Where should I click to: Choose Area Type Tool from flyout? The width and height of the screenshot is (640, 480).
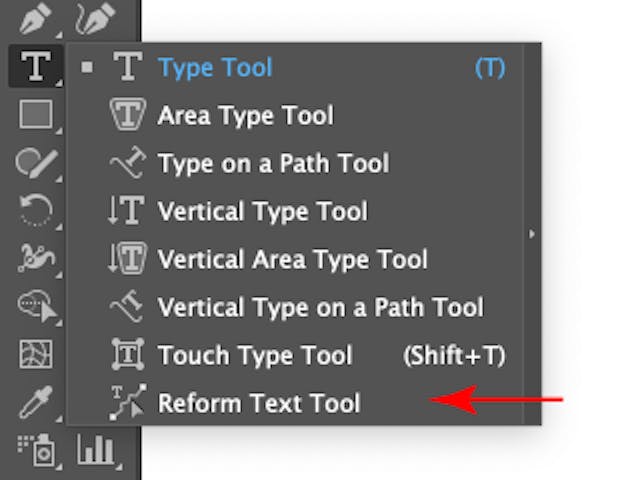[245, 116]
